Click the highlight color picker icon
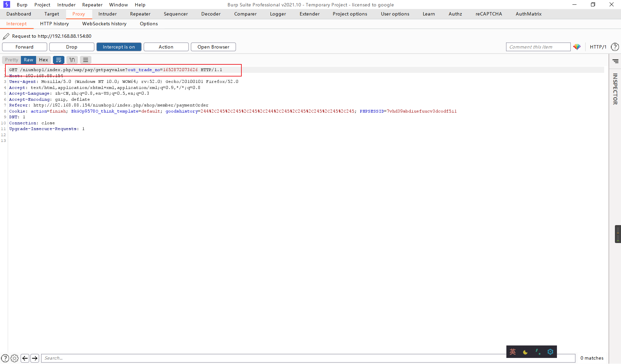 (x=577, y=47)
